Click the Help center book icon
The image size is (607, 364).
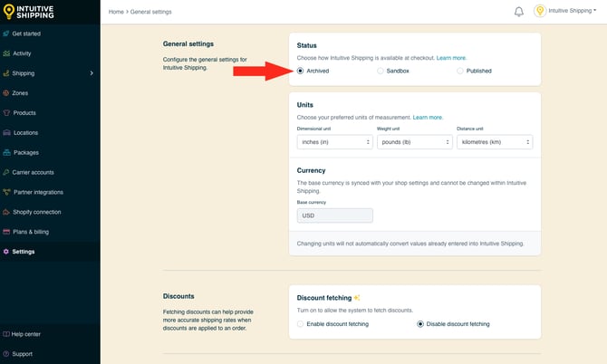click(5, 334)
